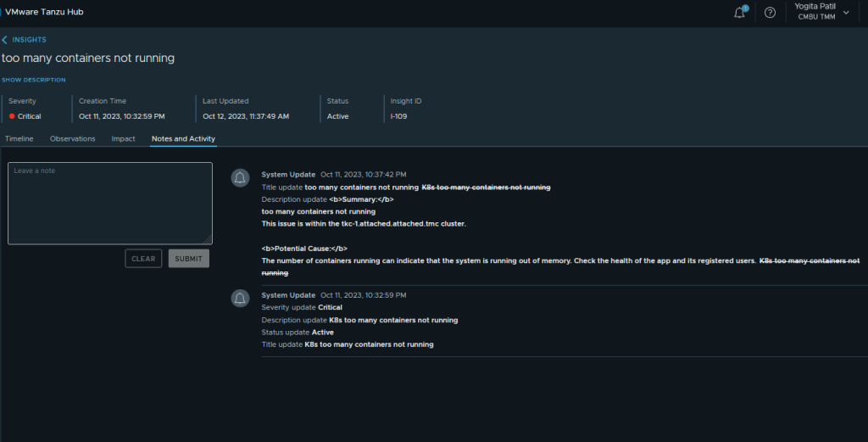
Task: Click the insight title heading
Action: pos(88,58)
